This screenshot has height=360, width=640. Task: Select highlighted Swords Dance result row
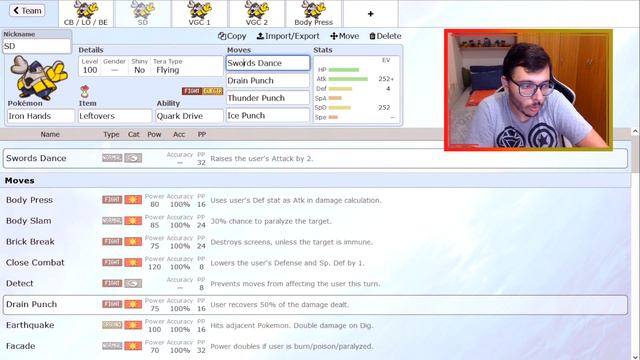[315, 158]
